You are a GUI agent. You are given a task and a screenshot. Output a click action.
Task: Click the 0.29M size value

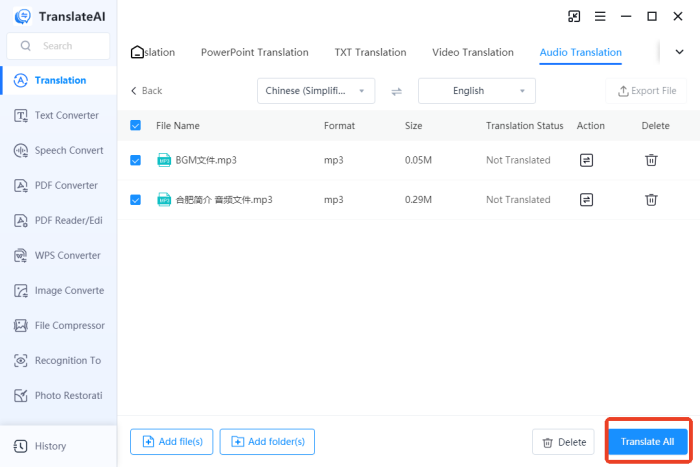[418, 200]
